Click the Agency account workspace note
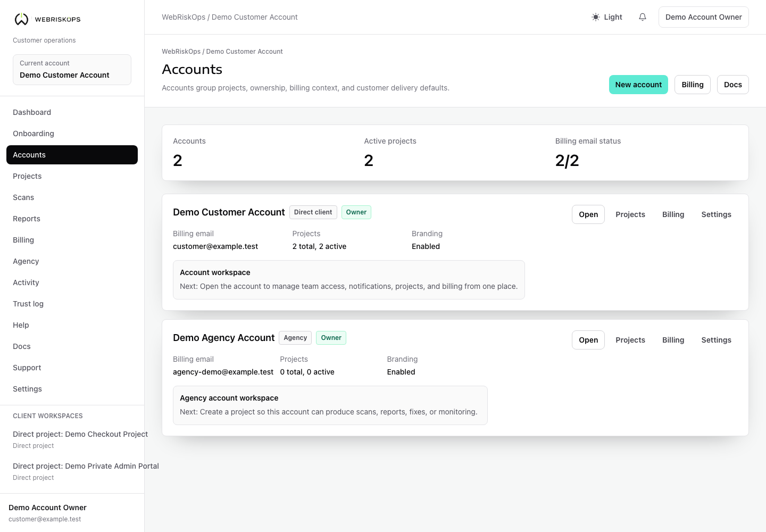Screen dimensions: 766x532 pyautogui.click(x=330, y=405)
